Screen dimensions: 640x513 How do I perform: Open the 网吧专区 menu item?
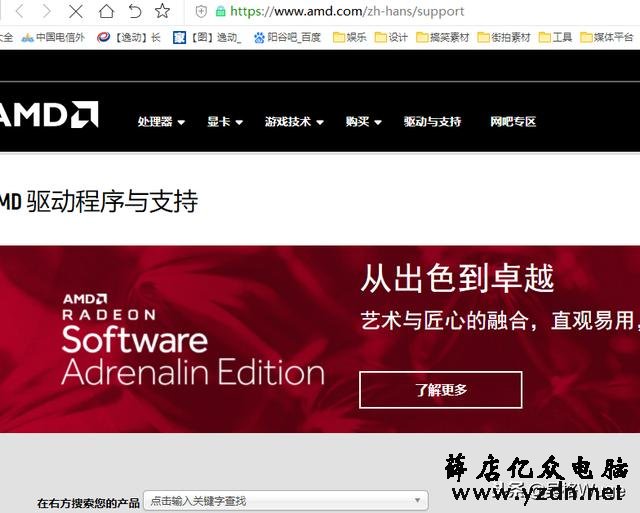click(x=513, y=122)
